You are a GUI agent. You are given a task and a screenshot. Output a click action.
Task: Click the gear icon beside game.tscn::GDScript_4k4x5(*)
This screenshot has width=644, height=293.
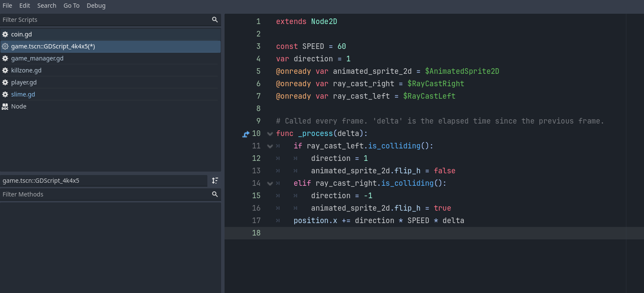(x=5, y=46)
